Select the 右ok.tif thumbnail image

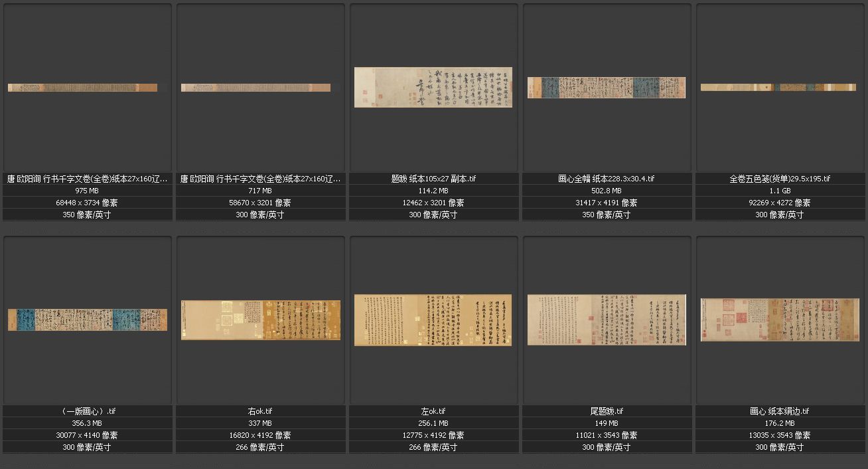coord(261,320)
